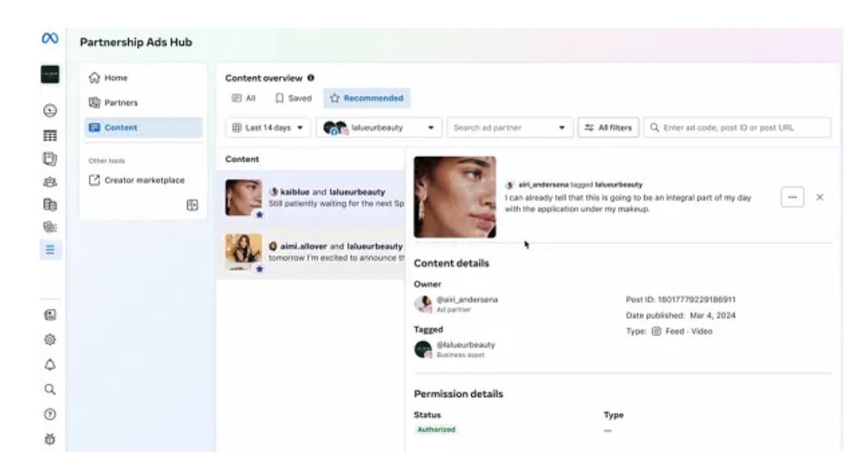Open the help question mark icon
Viewport: 868px width, 470px height.
[x=50, y=414]
